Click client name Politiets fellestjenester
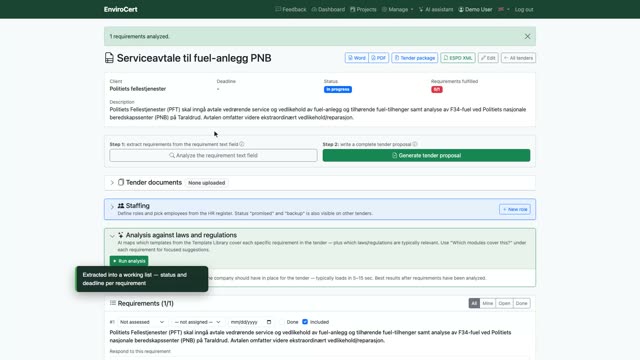This screenshot has width=640, height=360. click(x=138, y=89)
